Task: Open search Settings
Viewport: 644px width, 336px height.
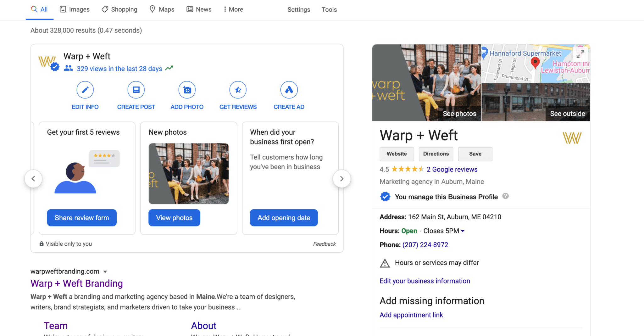Action: point(299,10)
